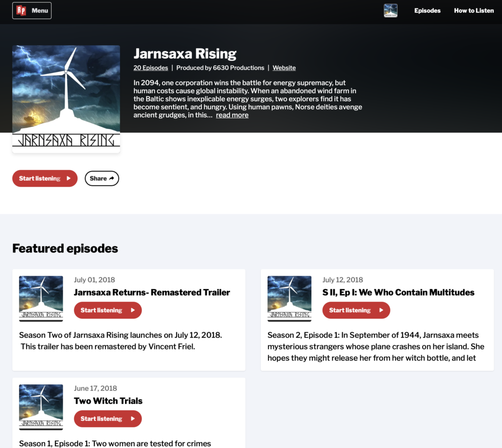The image size is (502, 448).
Task: Open the 20 Episodes link
Action: pos(151,68)
